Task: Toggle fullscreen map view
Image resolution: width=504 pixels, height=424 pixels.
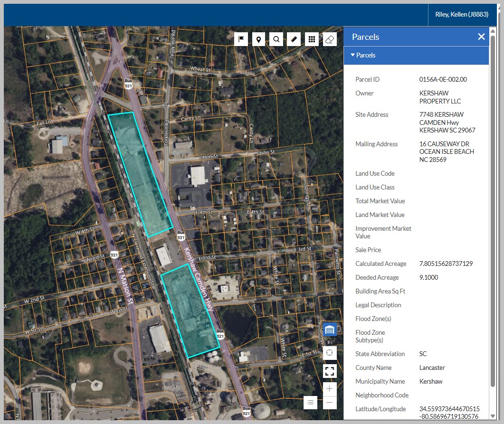Action: tap(330, 371)
